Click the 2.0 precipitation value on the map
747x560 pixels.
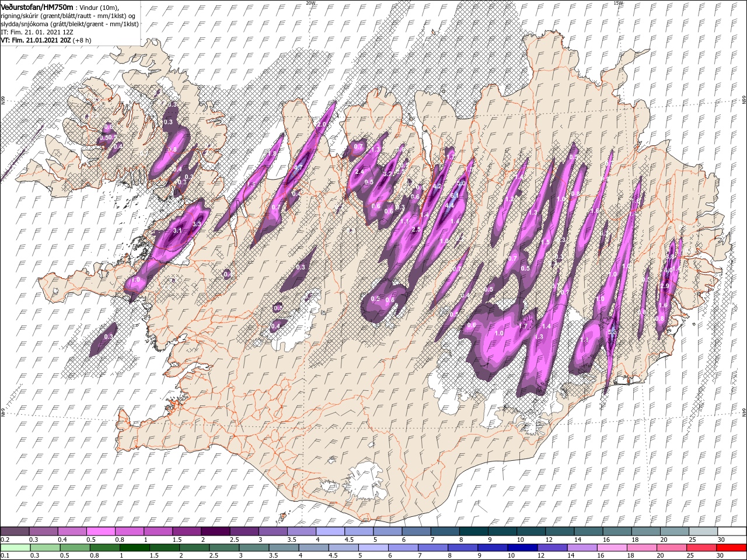click(x=321, y=125)
